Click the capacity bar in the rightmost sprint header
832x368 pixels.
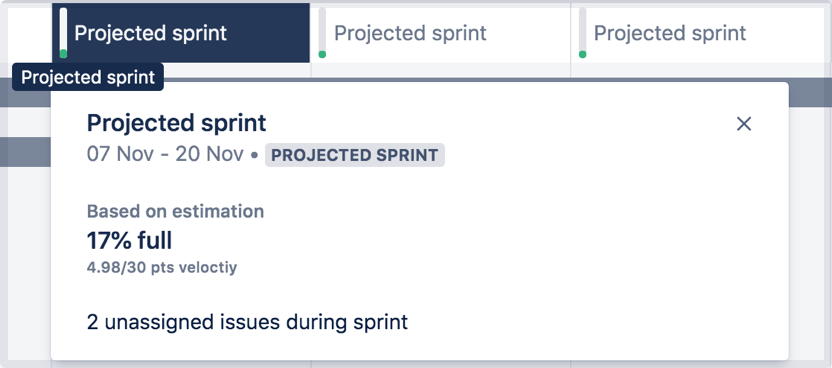point(582,33)
